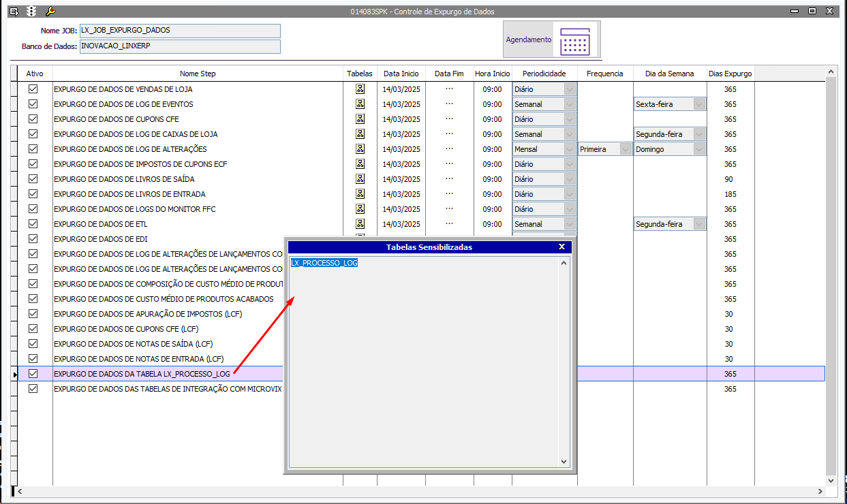This screenshot has height=504, width=847.
Task: Toggle Ativo for INTEGRAÇÃO COM MICROVIX step
Action: (x=33, y=389)
